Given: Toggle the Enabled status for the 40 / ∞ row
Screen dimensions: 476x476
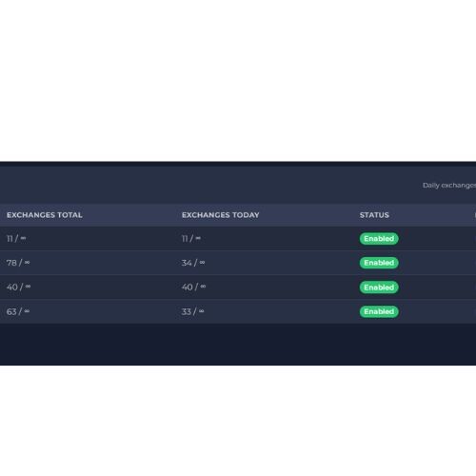Looking at the screenshot, I should 379,288.
